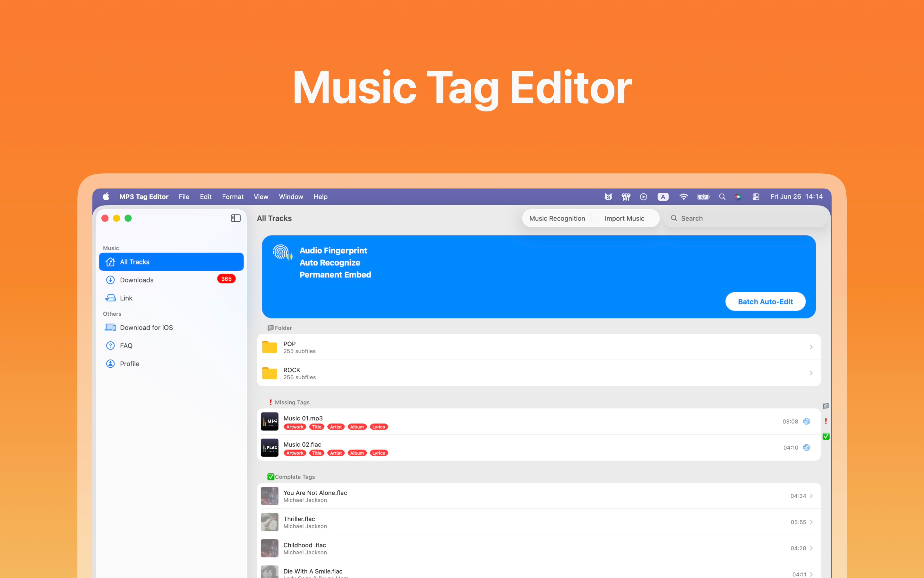Open Die With A Smile.flac details chevron
This screenshot has width=924, height=578.
click(x=811, y=574)
